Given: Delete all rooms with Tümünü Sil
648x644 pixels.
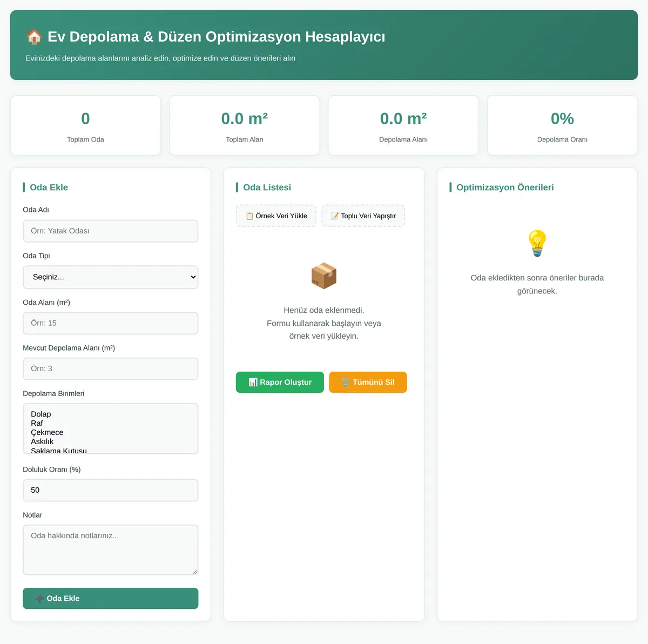Looking at the screenshot, I should [368, 382].
